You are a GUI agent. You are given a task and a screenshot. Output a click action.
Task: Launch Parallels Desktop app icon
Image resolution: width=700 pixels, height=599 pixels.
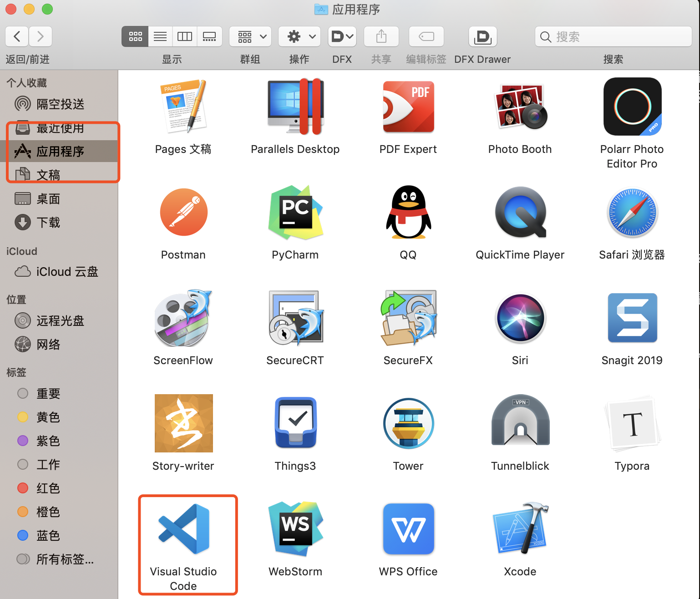point(295,107)
